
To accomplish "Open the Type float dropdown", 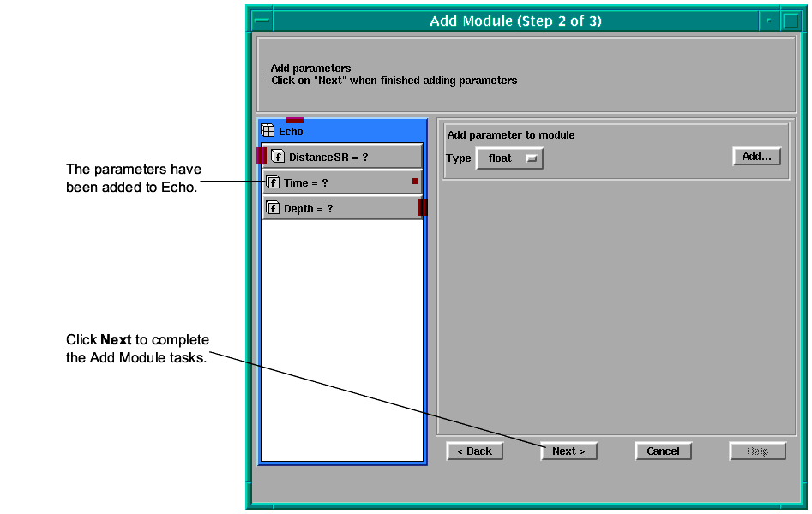I will point(509,158).
